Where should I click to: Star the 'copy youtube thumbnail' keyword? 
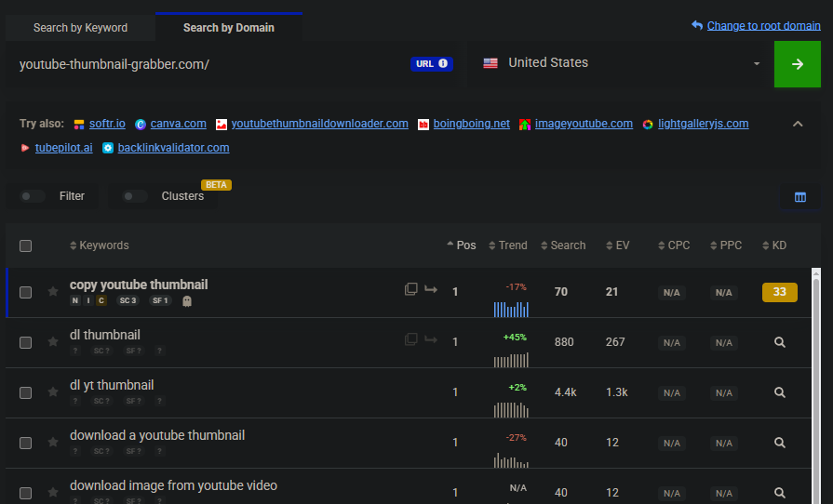pos(53,292)
